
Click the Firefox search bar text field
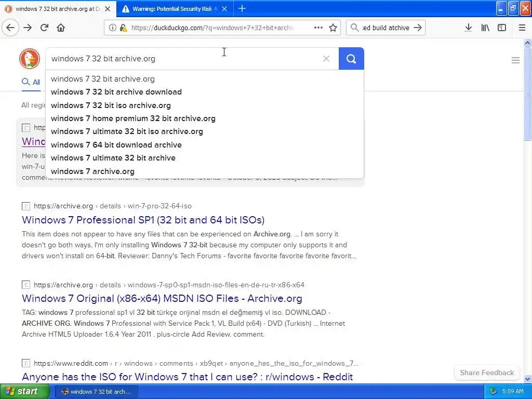click(x=386, y=28)
